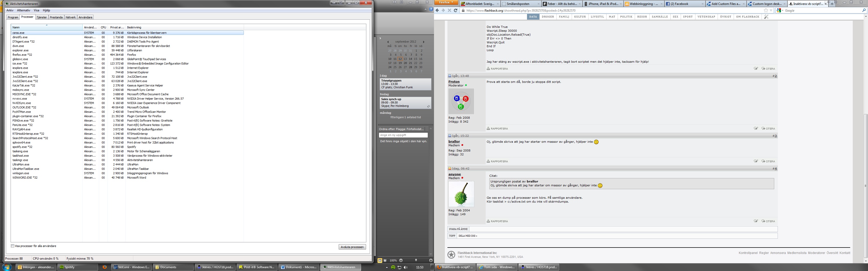The width and height of the screenshot is (868, 271).
Task: Click zoom out minus in Outlook
Action: point(401,260)
